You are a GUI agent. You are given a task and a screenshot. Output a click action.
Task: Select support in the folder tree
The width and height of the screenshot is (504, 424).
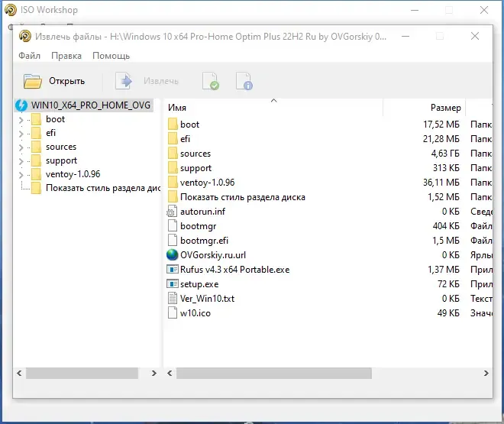coord(61,160)
